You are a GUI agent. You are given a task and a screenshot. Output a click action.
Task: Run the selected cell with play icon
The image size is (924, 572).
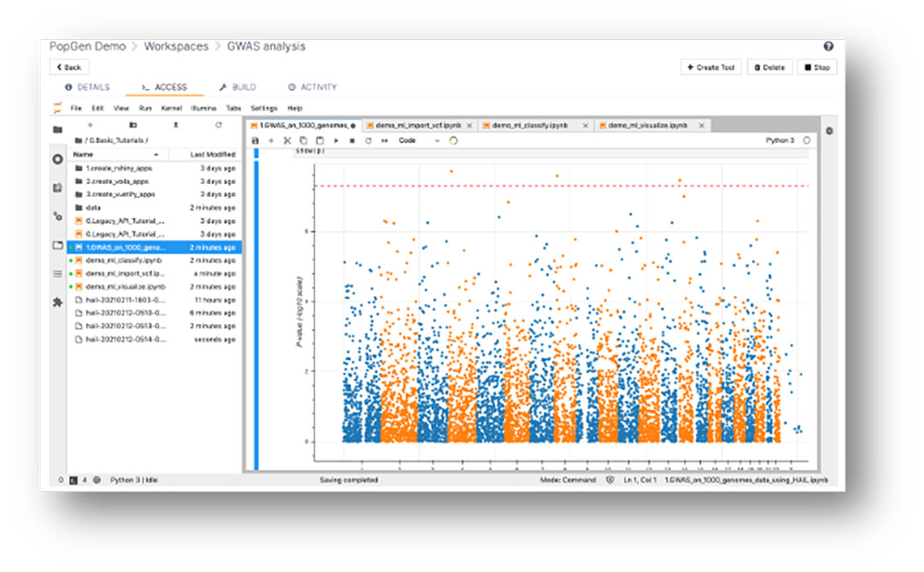(x=336, y=141)
